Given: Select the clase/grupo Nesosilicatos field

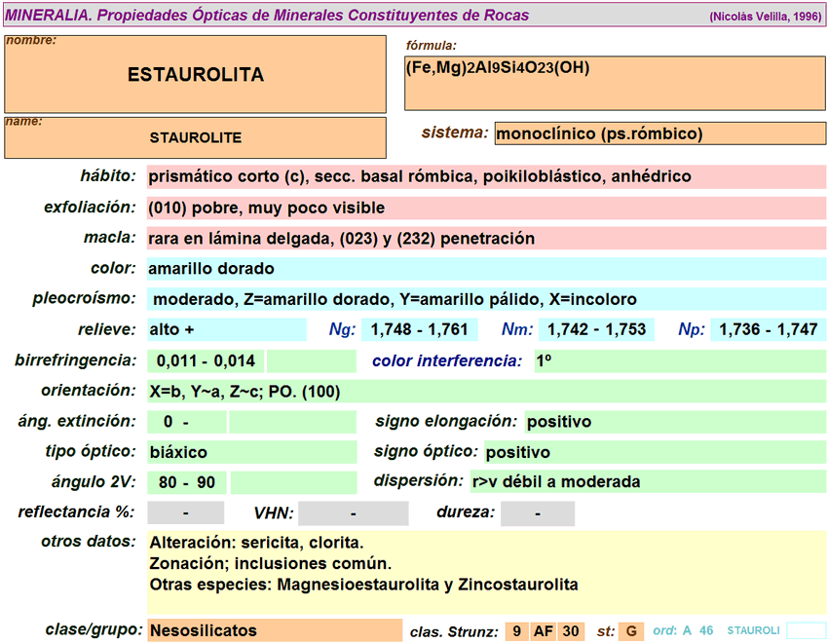Looking at the screenshot, I should [x=273, y=630].
